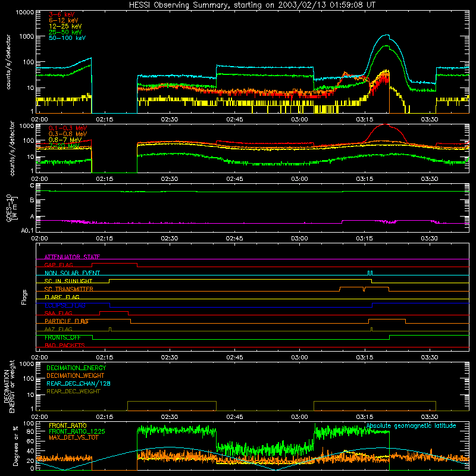Click the HESSI Observing Summary title text
476x476 pixels.
[x=252, y=5]
